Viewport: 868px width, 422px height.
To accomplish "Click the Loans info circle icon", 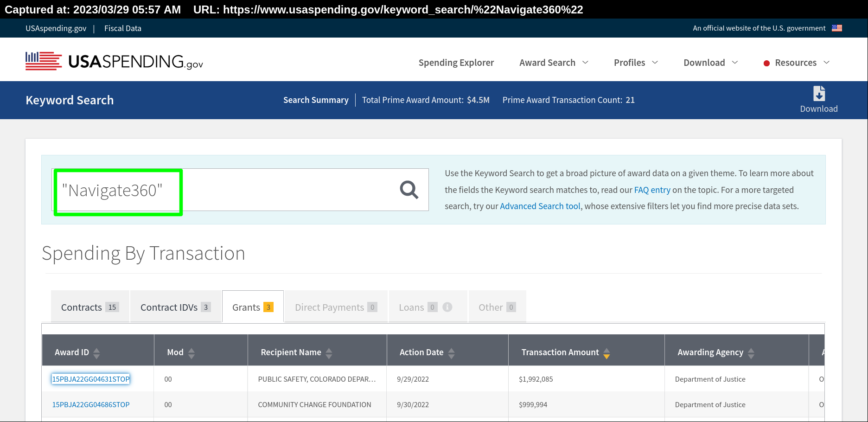I will click(x=447, y=307).
